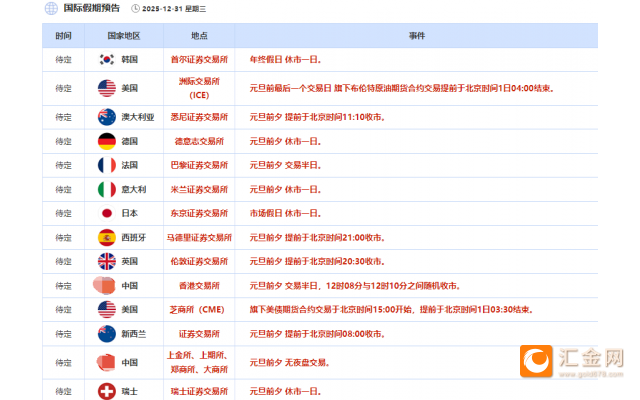Click the globe icon beside 国际假期预告
This screenshot has width=640, height=400.
click(x=51, y=8)
